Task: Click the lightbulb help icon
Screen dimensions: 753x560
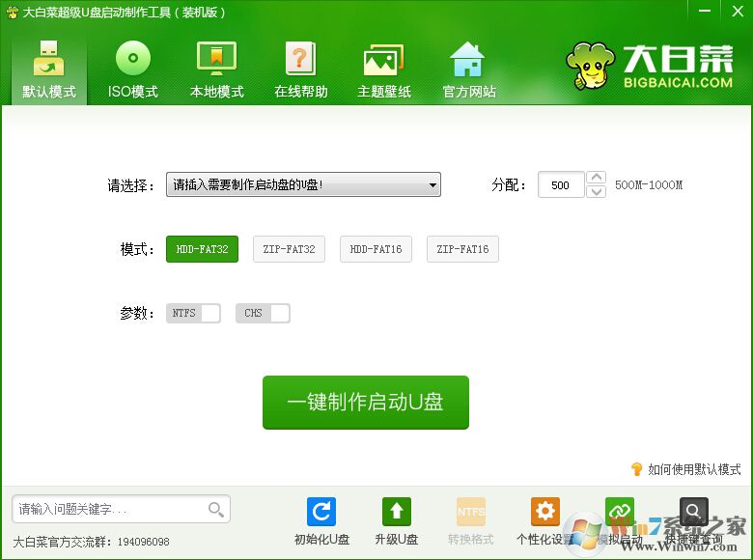Action: (x=637, y=468)
